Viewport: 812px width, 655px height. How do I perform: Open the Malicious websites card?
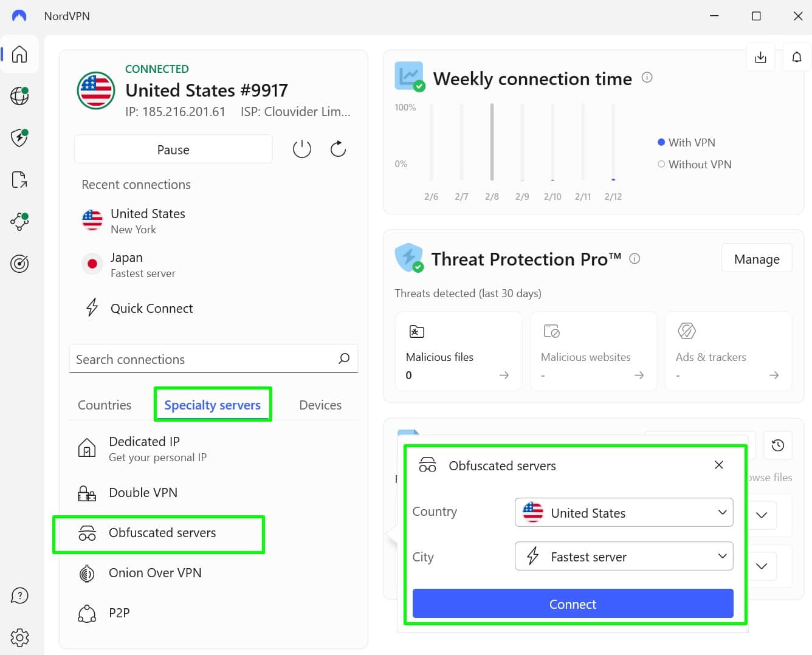tap(594, 351)
